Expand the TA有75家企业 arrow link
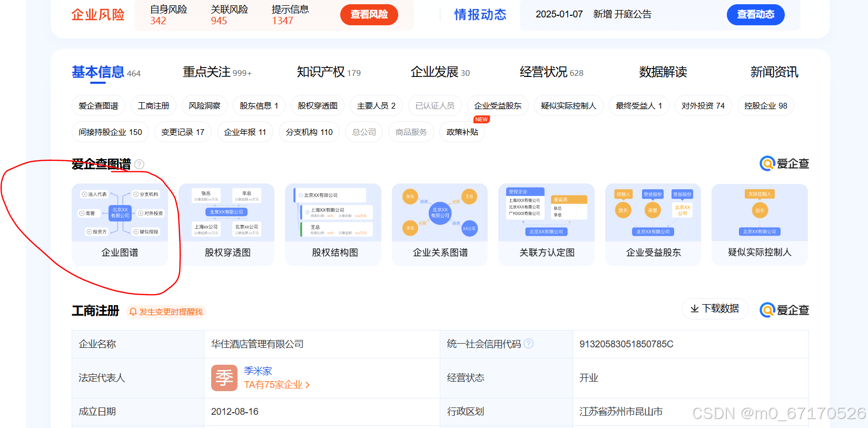 pos(277,385)
